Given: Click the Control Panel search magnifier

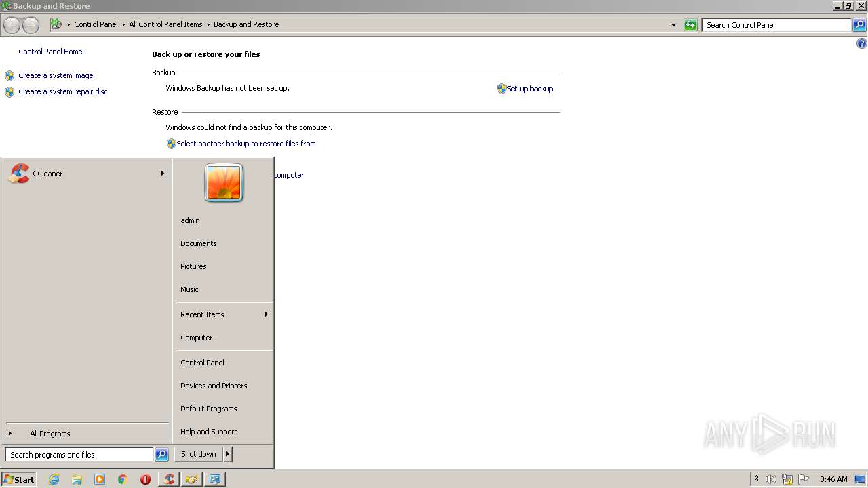Looking at the screenshot, I should pos(859,25).
